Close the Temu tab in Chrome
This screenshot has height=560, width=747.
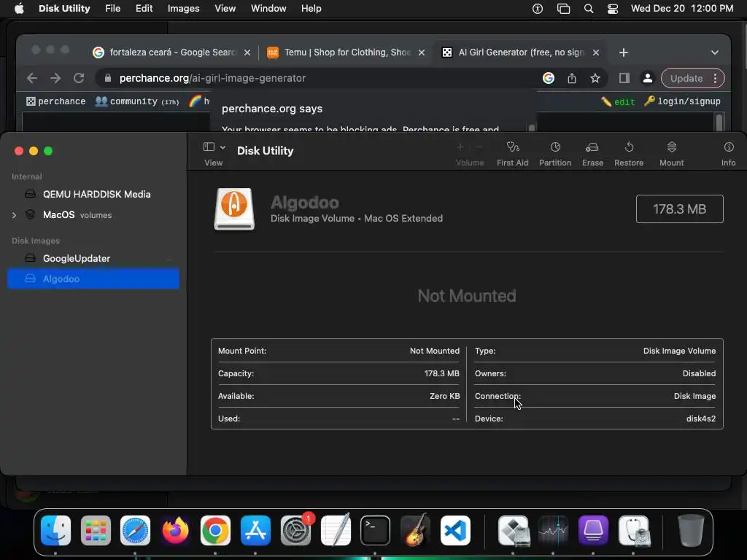click(422, 52)
